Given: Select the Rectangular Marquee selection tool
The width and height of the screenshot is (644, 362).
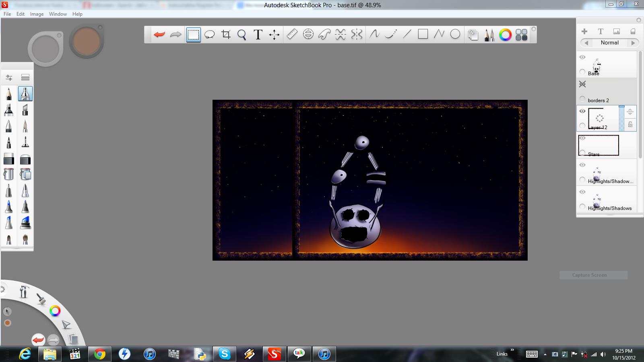Looking at the screenshot, I should pyautogui.click(x=193, y=35).
